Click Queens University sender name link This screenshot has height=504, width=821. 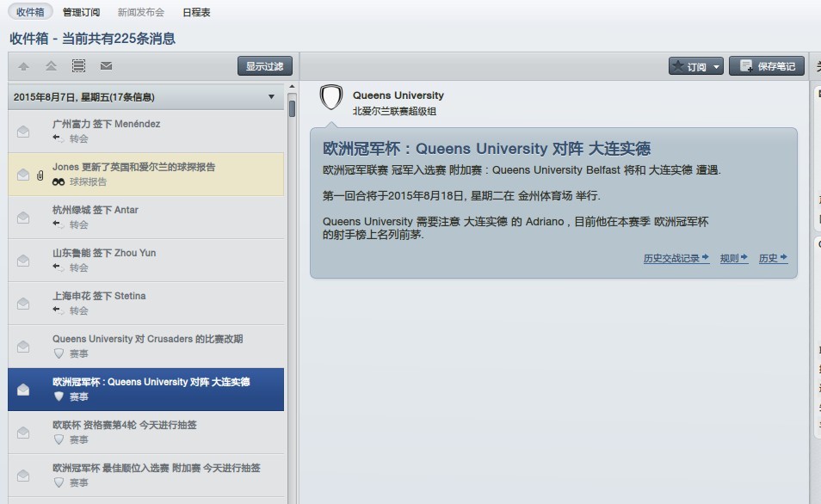[x=398, y=95]
